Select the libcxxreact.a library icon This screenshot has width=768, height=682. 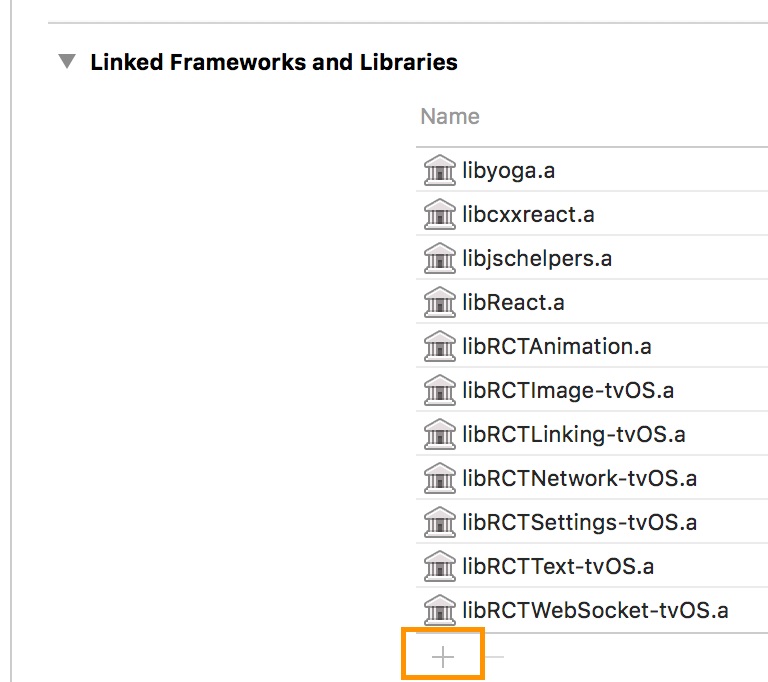coord(439,214)
